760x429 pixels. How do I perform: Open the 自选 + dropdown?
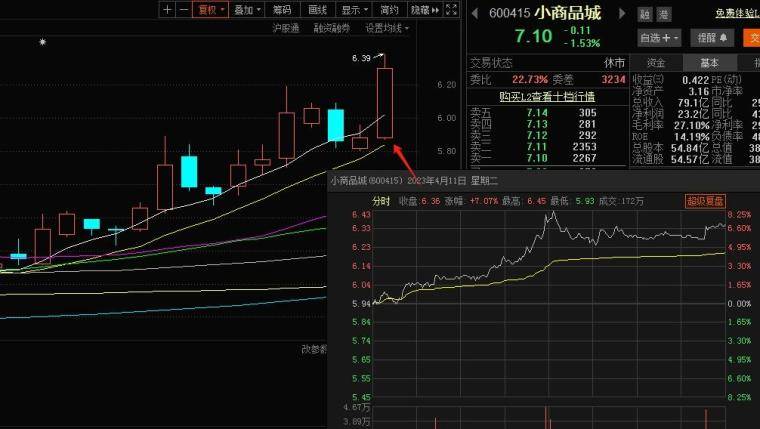pos(660,37)
